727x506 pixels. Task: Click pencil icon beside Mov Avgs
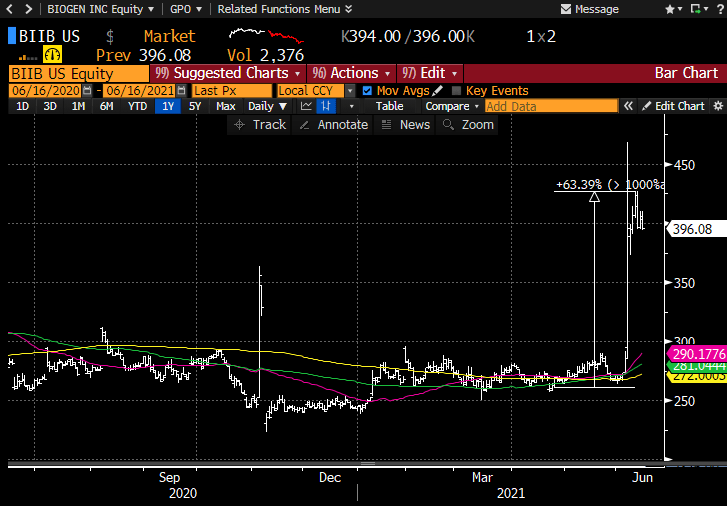pos(437,90)
